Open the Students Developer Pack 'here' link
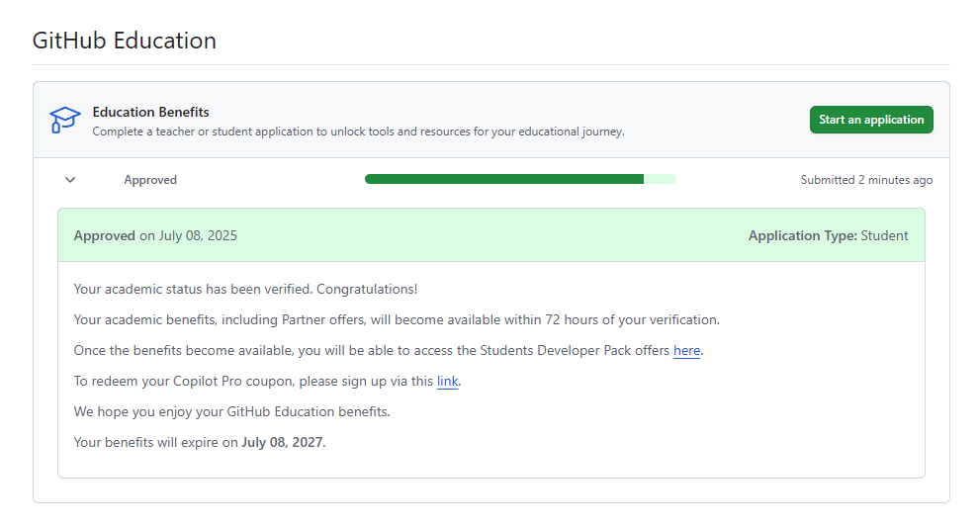 [686, 351]
